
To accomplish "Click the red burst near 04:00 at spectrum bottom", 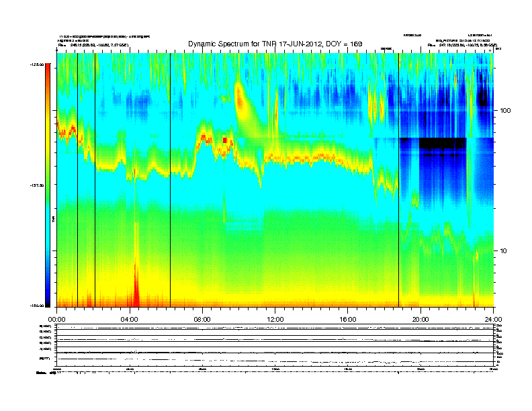I will click(x=136, y=292).
